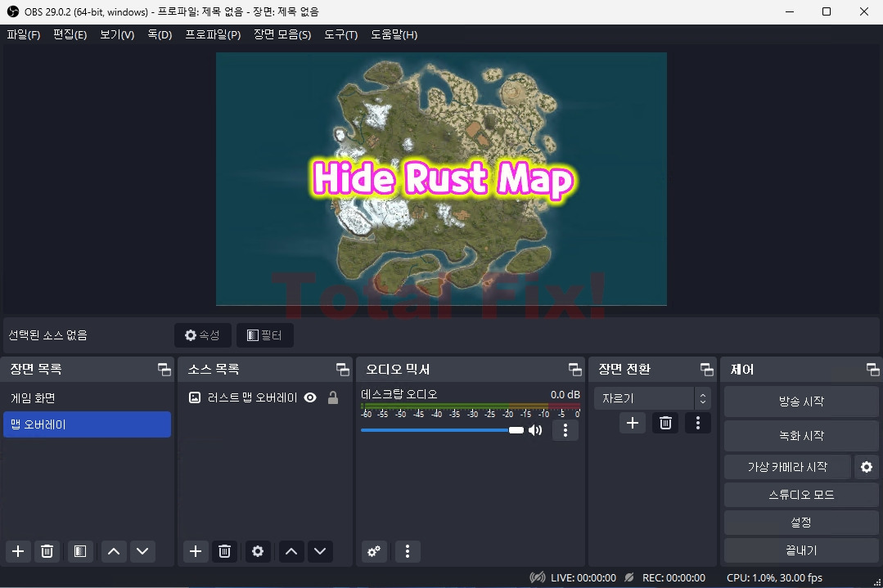
Task: Pop out the 장면 목록 dock
Action: [x=164, y=369]
